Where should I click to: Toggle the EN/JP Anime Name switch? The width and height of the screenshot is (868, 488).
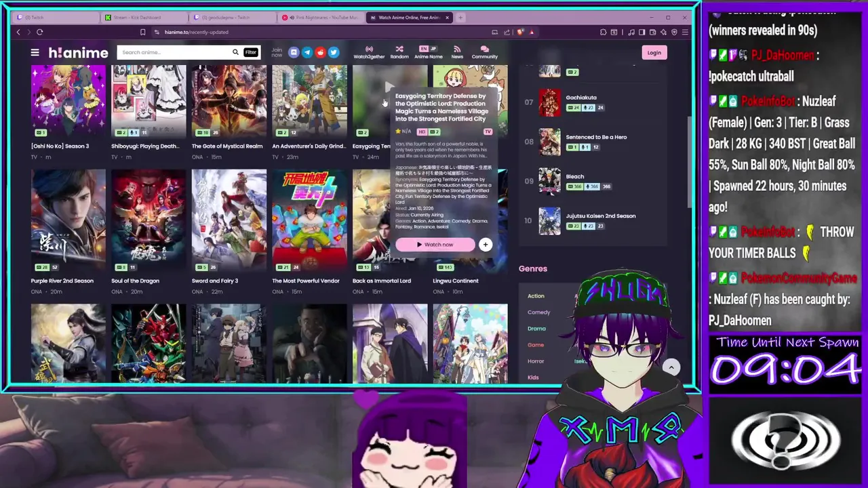click(428, 49)
